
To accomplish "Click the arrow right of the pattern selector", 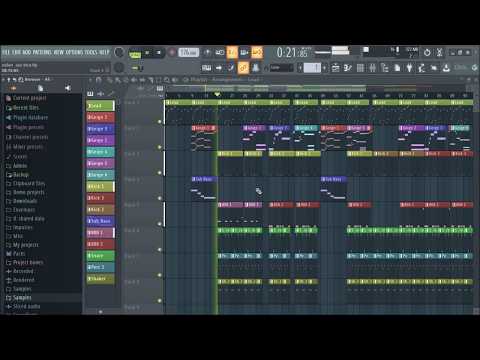I will [x=325, y=68].
